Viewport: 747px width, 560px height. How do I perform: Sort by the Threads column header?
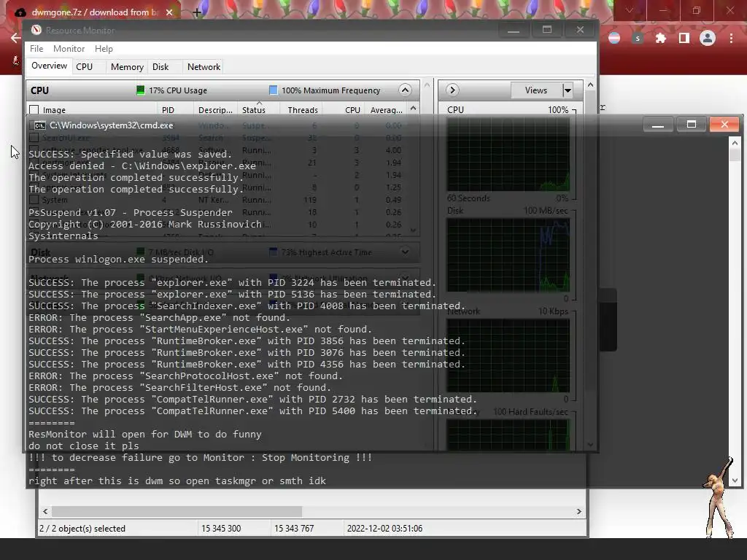click(x=303, y=110)
